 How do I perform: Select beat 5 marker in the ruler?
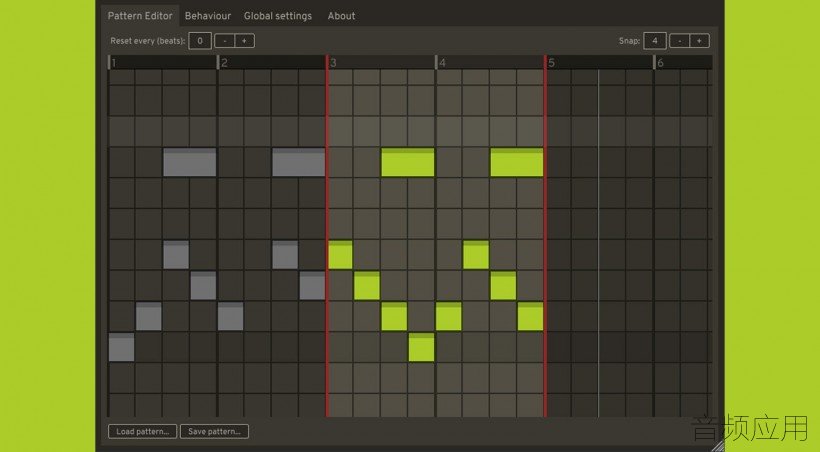tap(551, 63)
